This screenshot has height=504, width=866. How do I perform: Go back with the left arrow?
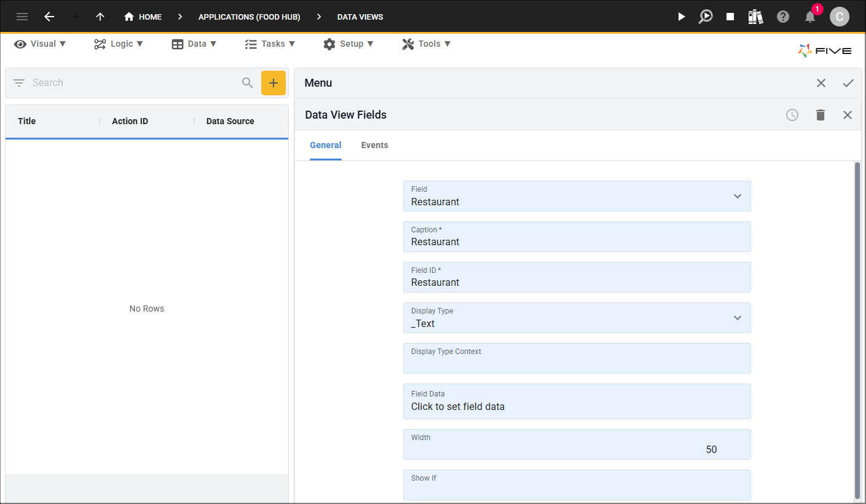[x=49, y=17]
